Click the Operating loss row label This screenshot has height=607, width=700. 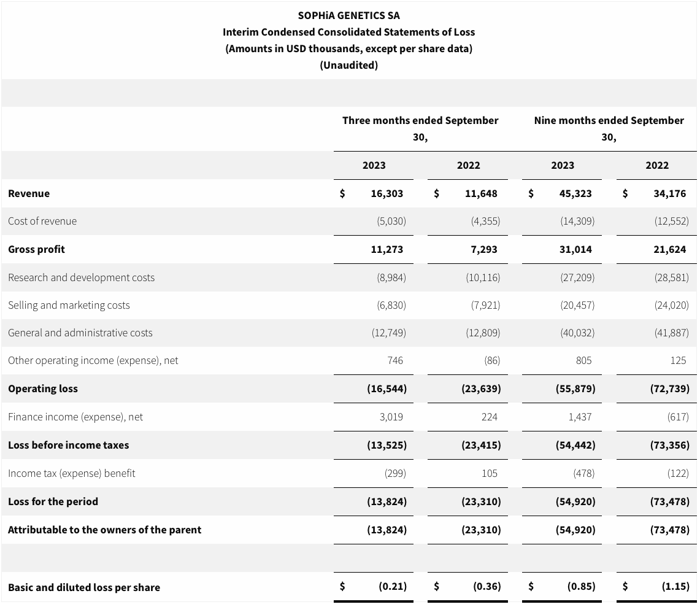43,389
